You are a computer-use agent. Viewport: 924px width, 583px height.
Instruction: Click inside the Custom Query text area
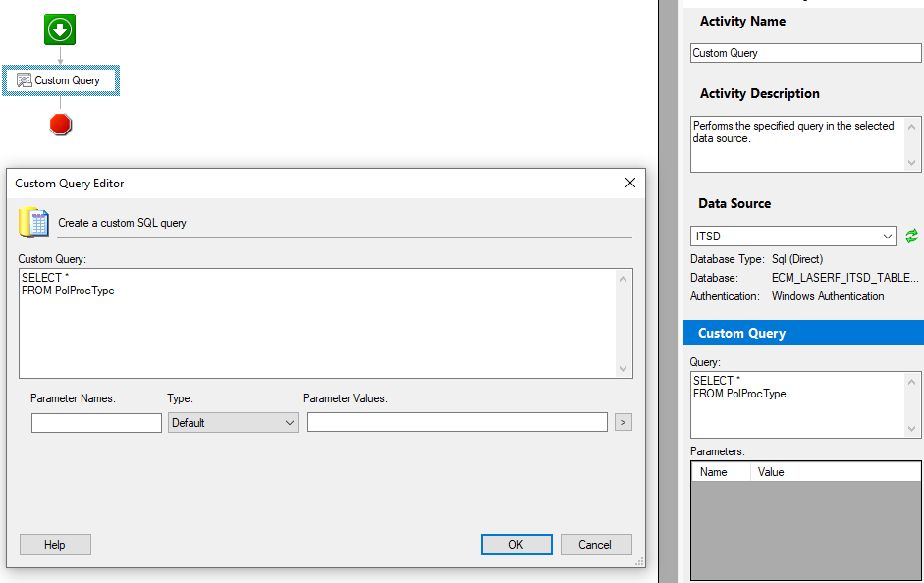click(x=318, y=323)
